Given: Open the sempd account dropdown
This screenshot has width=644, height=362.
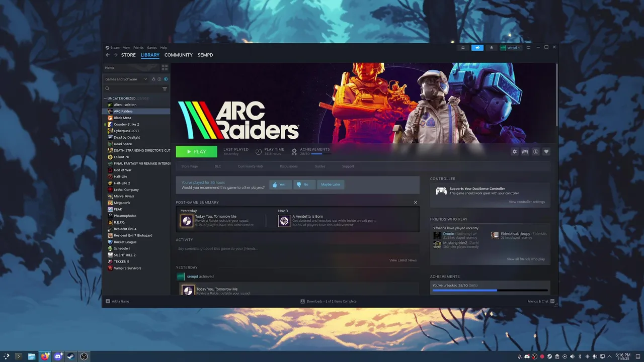Looking at the screenshot, I should point(511,48).
